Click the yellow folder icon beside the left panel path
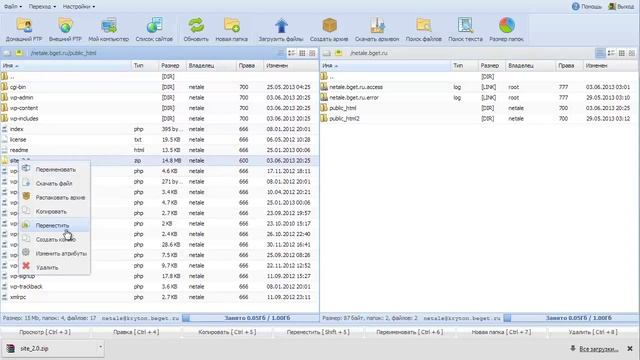The width and height of the screenshot is (640, 360). coord(19,53)
